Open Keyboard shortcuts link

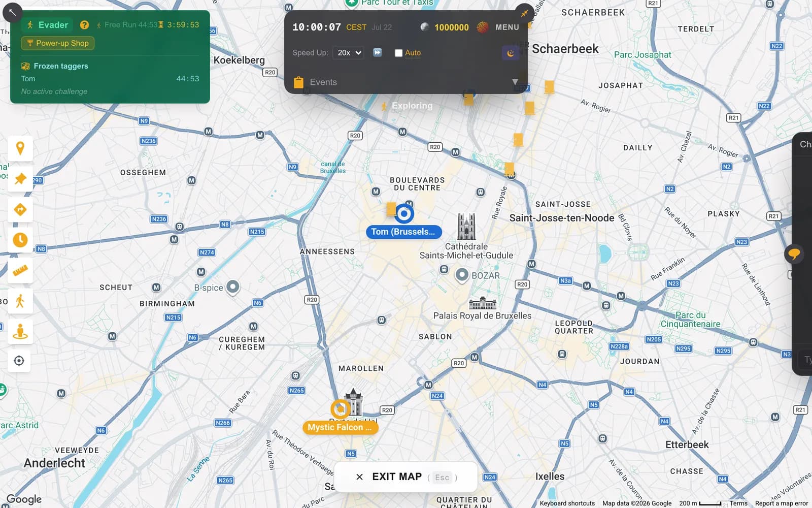[x=567, y=503]
